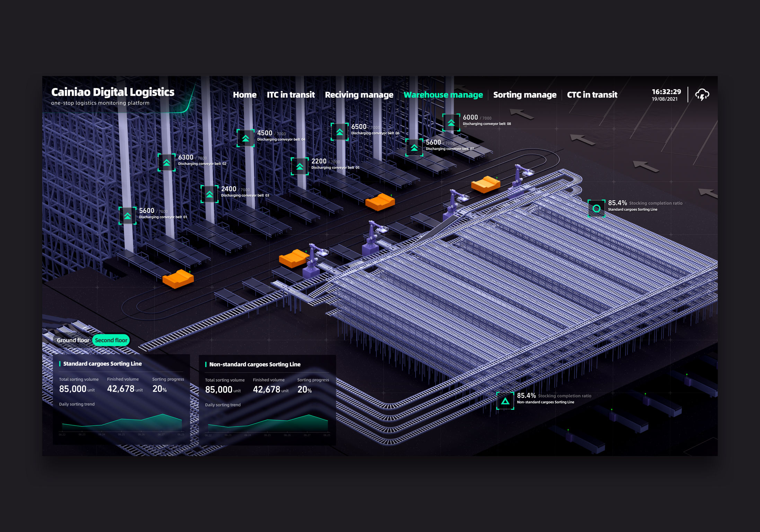Click the 2400 value for belt 03
760x532 pixels.
[x=229, y=189]
